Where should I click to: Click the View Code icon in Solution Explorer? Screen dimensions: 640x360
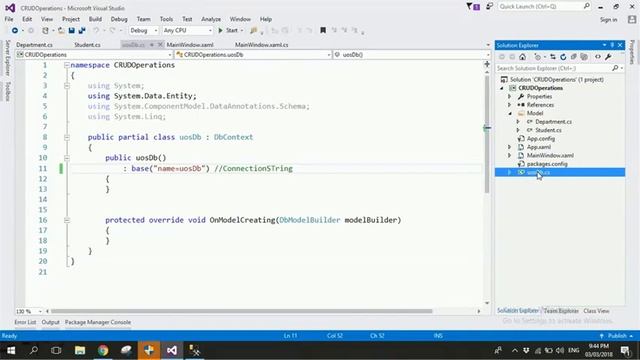pos(598,57)
